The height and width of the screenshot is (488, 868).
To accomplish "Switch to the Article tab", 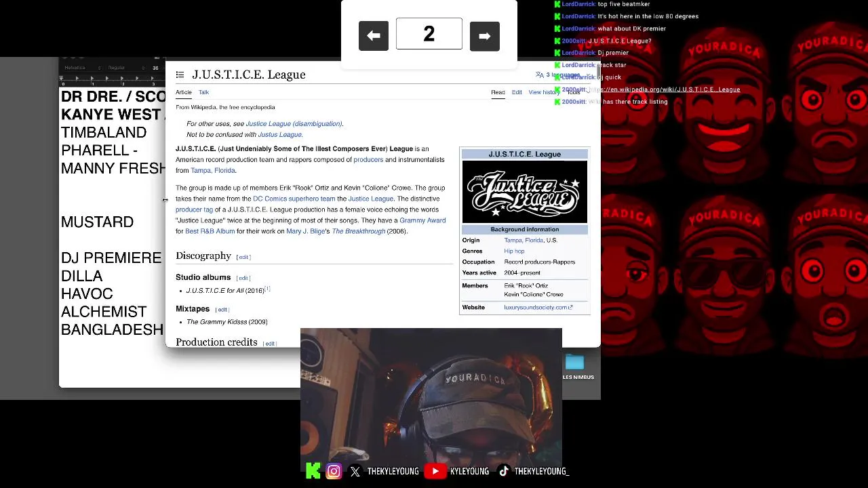I will (184, 92).
